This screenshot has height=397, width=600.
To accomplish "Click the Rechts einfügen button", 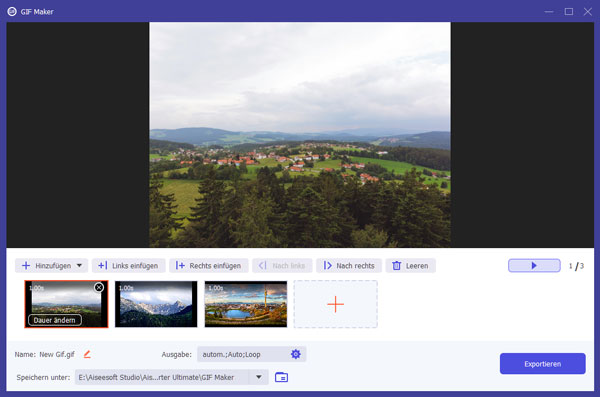I will click(209, 265).
